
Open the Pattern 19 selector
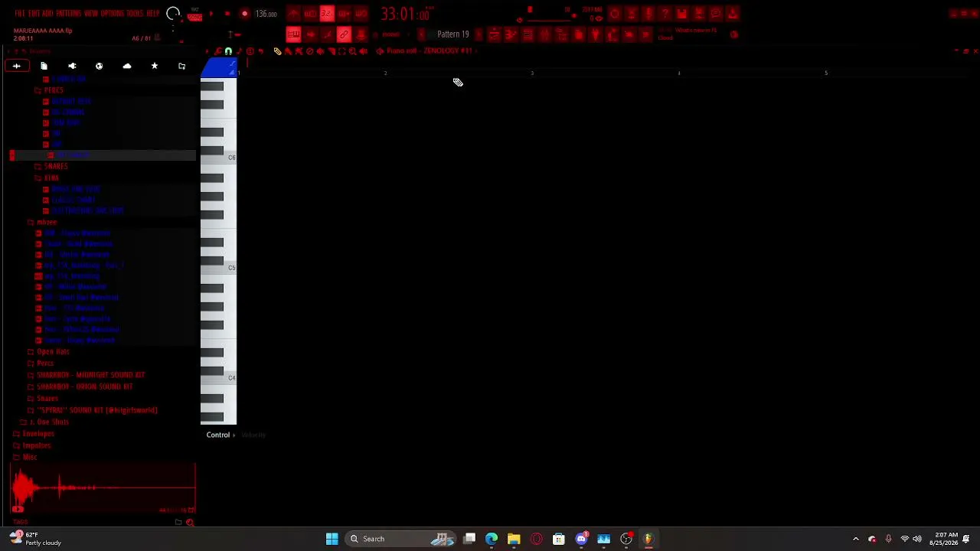(453, 34)
